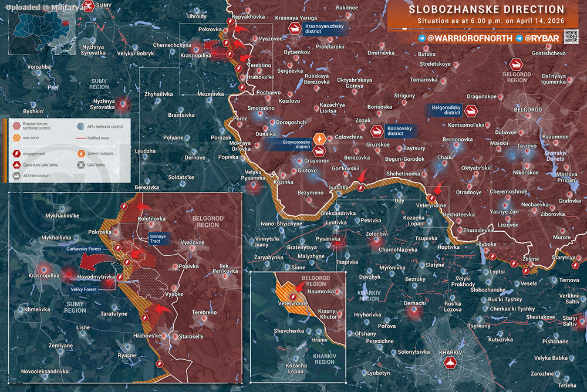Viewport: 587px width, 392px height.
Task: Click the Telegram icon beside @WARRIOROFNORTH
Action: point(422,38)
